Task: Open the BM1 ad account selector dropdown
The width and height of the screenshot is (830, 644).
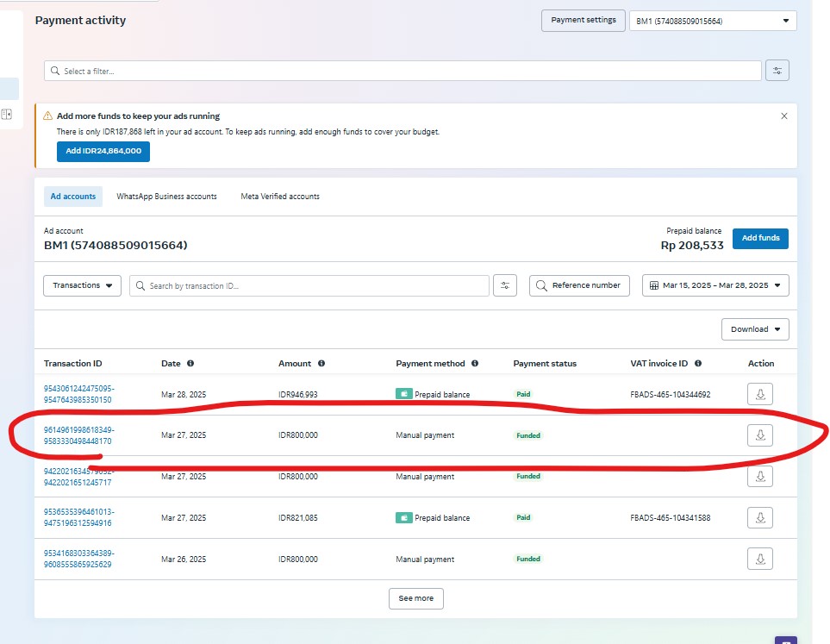Action: click(x=713, y=21)
